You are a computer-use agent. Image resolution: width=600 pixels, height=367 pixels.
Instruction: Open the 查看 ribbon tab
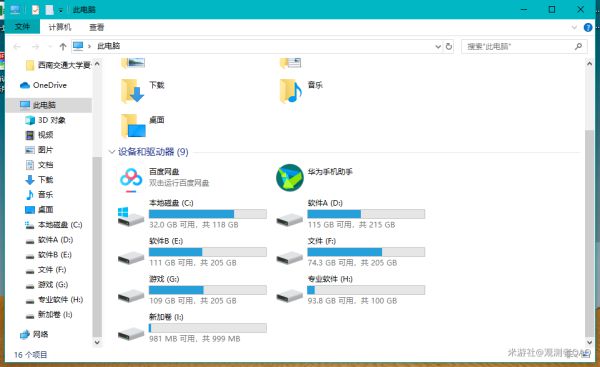(x=96, y=27)
